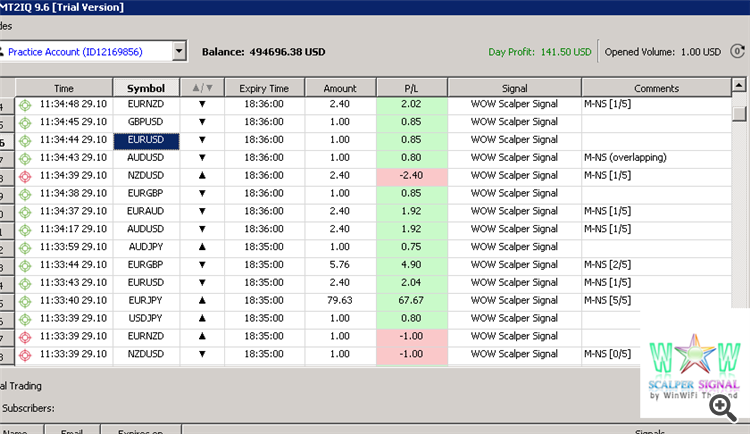The width and height of the screenshot is (750, 434).
Task: Select the Practice Account (ID12169856) field
Action: [x=86, y=51]
